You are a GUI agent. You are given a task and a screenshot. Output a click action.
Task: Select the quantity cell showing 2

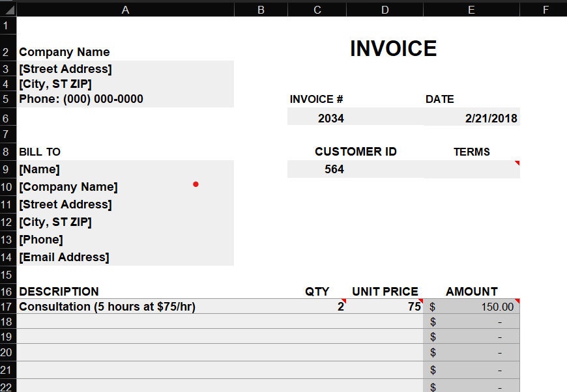coord(317,307)
